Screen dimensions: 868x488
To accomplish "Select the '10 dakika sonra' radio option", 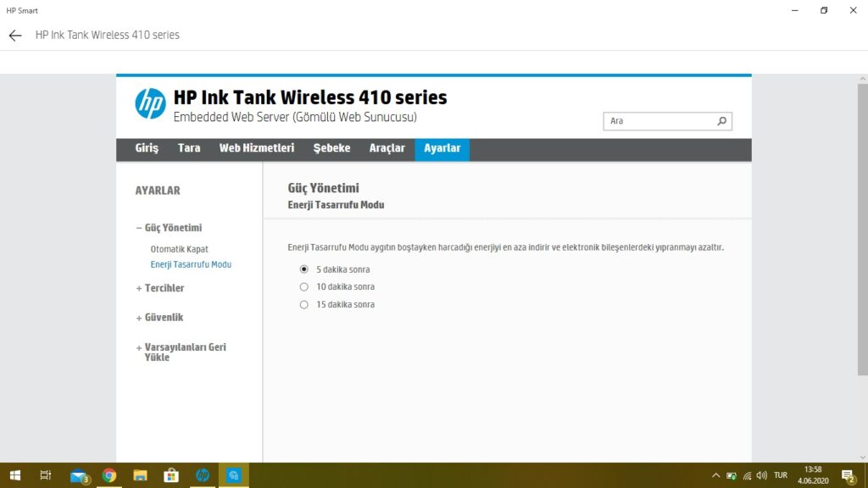I will pyautogui.click(x=304, y=287).
